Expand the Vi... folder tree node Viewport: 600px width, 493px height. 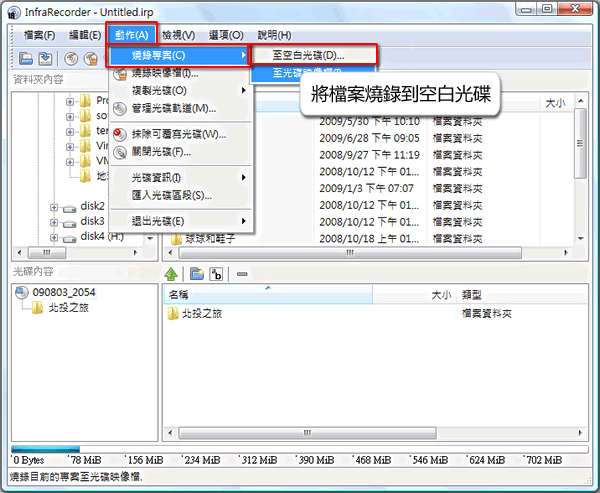click(70, 147)
